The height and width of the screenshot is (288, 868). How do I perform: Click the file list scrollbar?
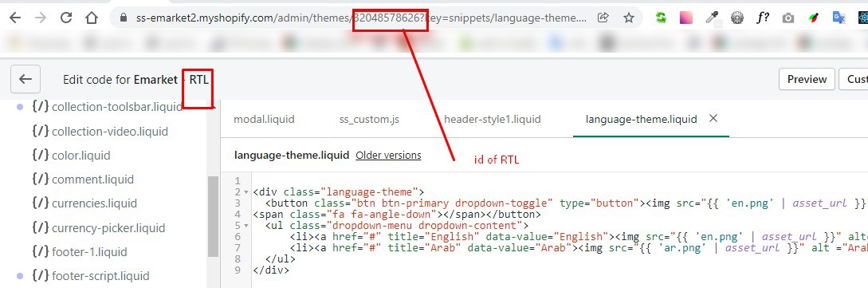213,216
